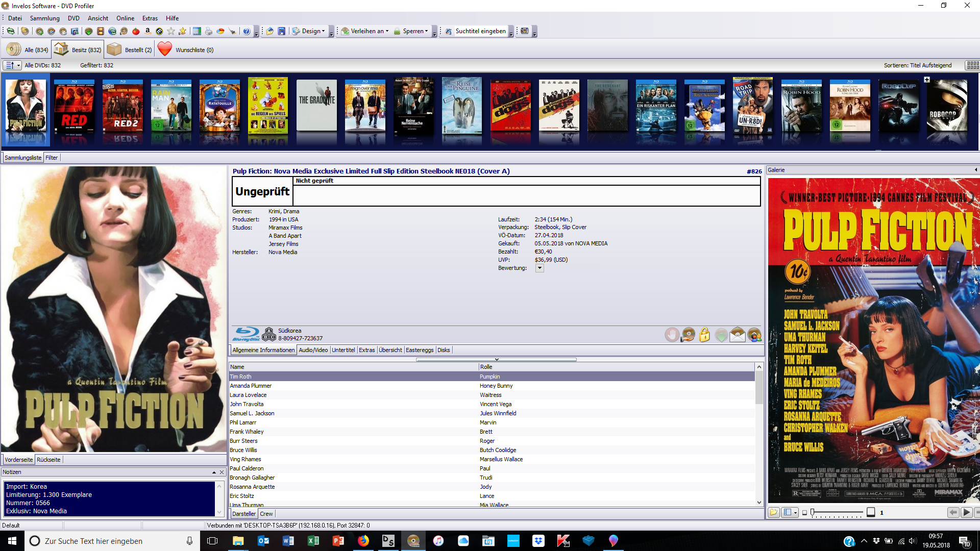The width and height of the screenshot is (980, 551).
Task: Click the empty star toolbar icon
Action: tap(170, 31)
